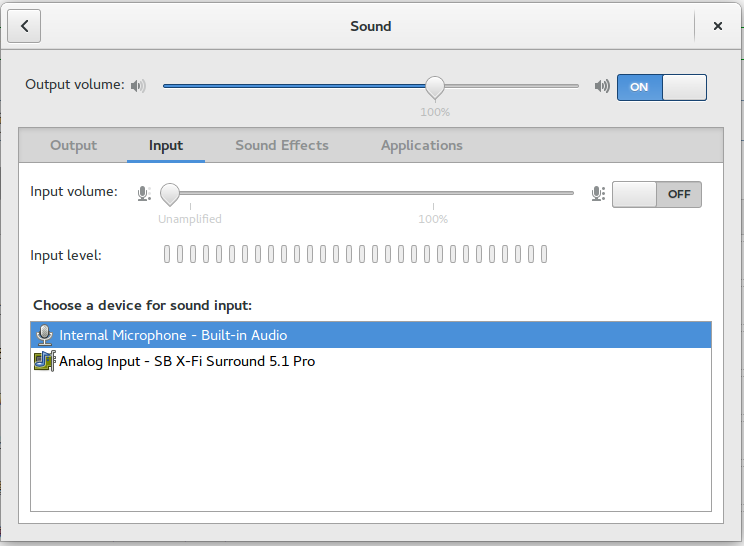The height and width of the screenshot is (546, 744).
Task: Click the back arrow button
Action: [x=24, y=27]
